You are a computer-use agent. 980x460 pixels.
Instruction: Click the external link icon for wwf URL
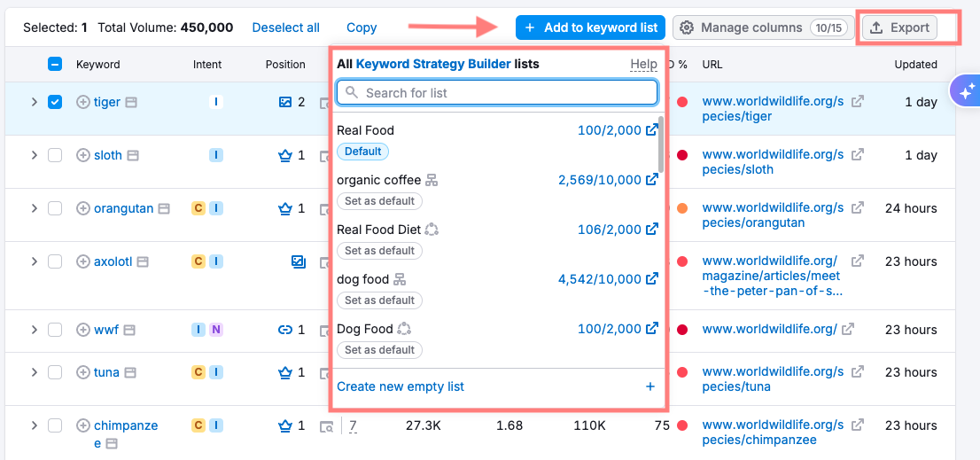click(848, 330)
